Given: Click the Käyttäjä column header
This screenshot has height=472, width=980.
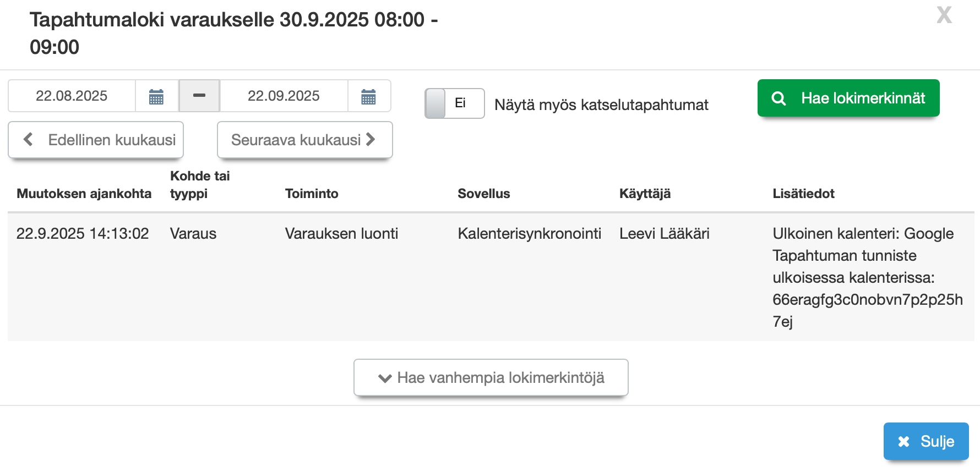Looking at the screenshot, I should [645, 194].
